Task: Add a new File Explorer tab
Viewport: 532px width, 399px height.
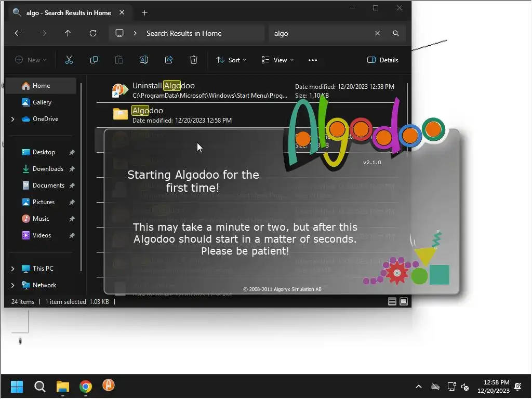Action: pos(144,13)
